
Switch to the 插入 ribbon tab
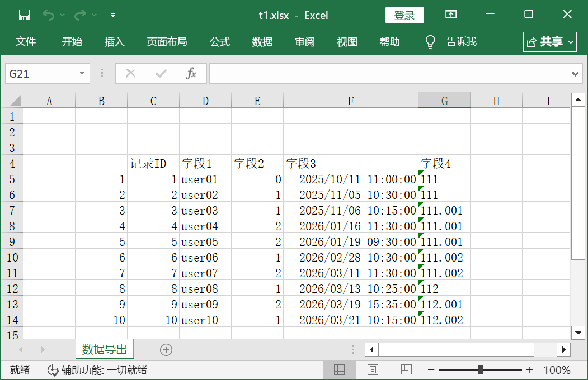tap(114, 41)
